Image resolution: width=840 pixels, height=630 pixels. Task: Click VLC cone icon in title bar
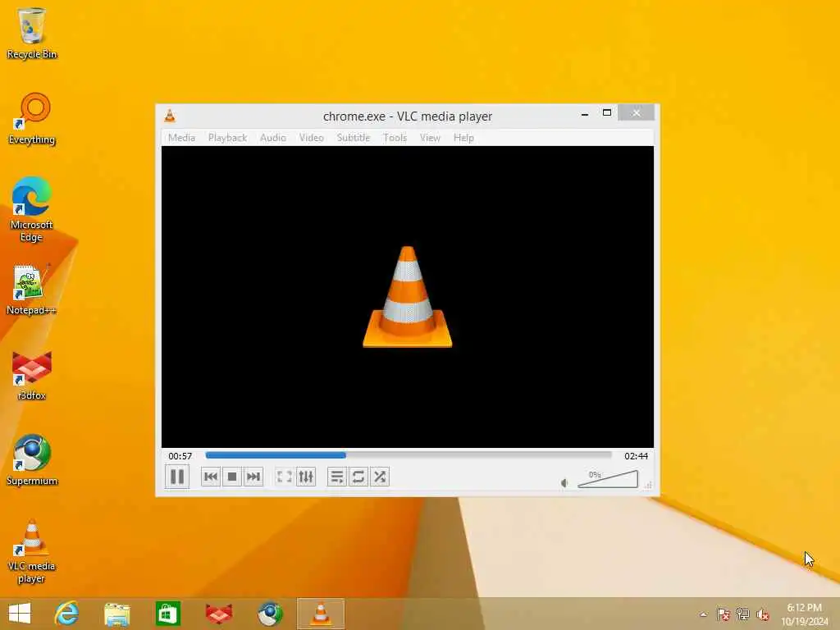170,115
